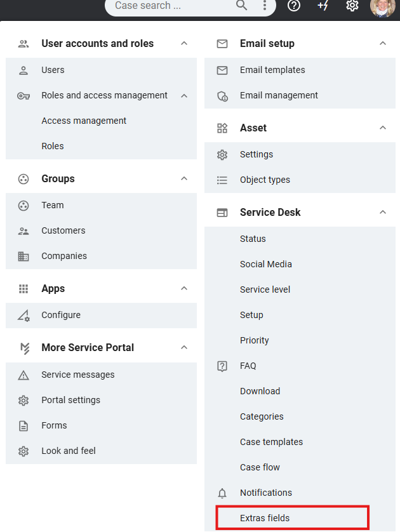The image size is (400, 532).
Task: Collapse the Groups section chevron
Action: click(184, 179)
